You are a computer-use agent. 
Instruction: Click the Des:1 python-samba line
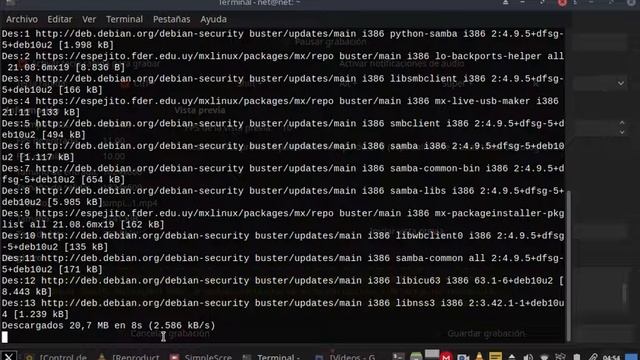click(282, 39)
